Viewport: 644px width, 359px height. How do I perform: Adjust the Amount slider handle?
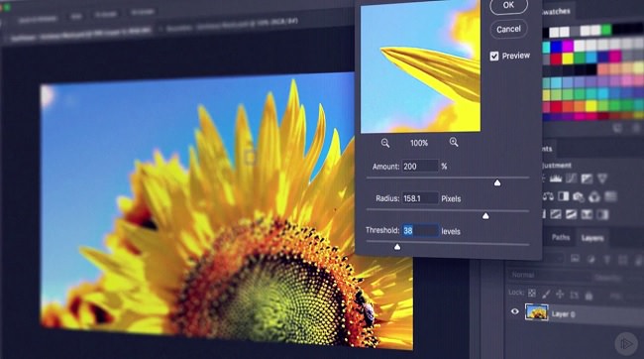point(497,182)
